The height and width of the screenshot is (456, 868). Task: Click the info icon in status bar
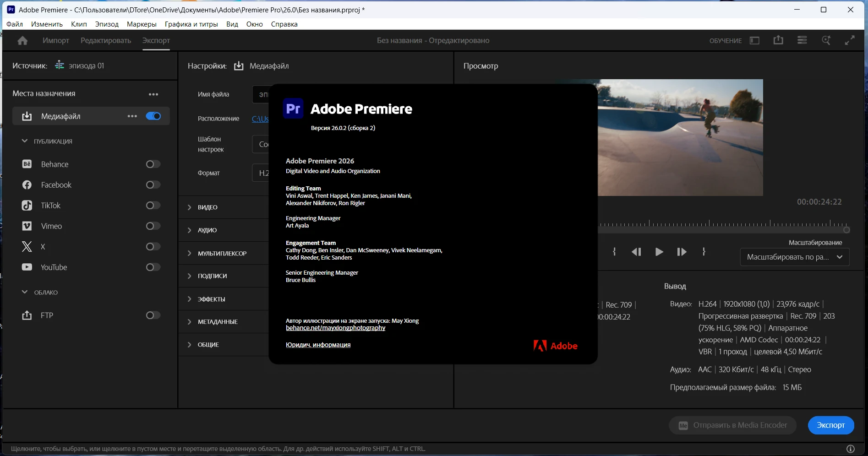coord(850,449)
